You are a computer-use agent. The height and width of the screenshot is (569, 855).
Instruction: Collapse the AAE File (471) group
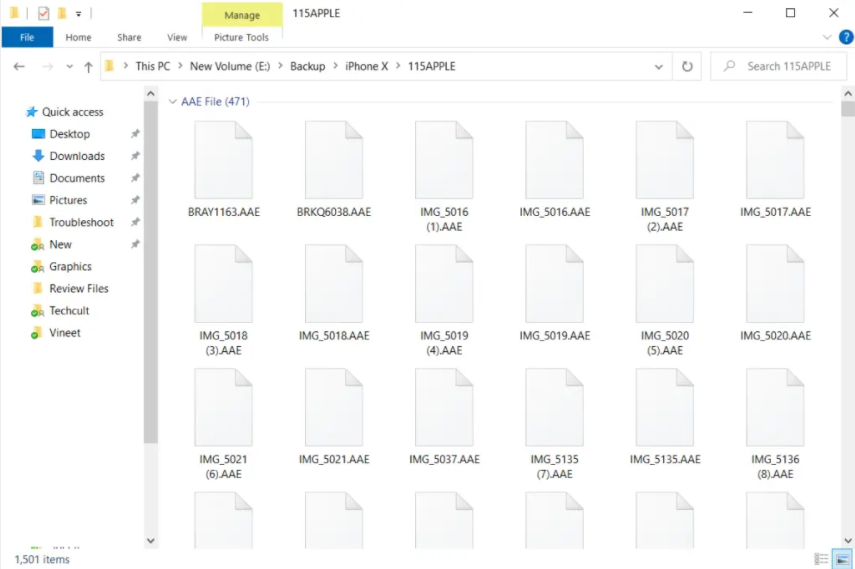pos(172,101)
